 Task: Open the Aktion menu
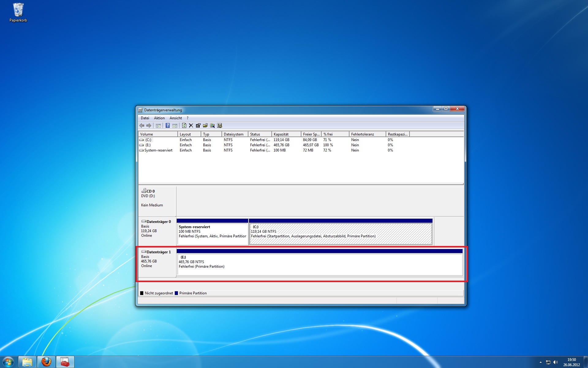coord(159,118)
